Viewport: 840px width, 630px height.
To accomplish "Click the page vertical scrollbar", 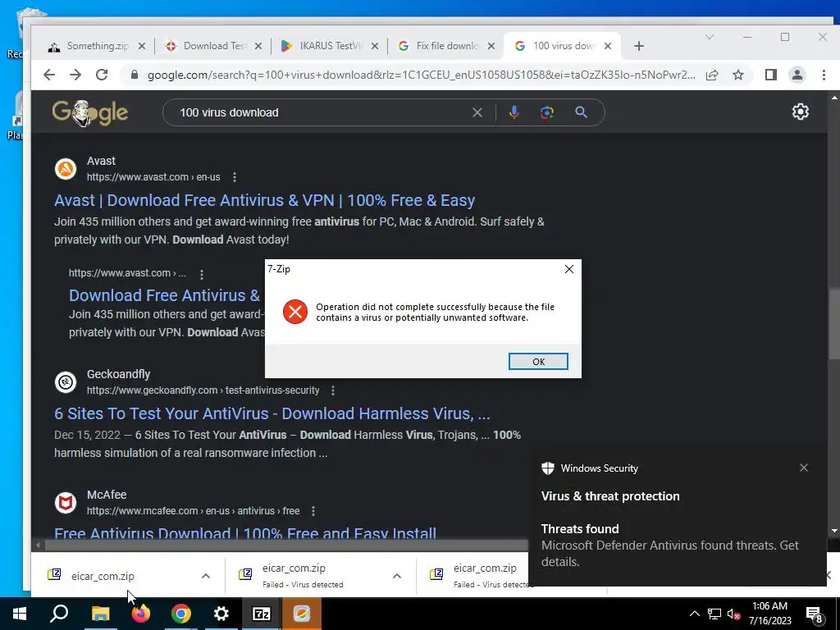I will 833,324.
